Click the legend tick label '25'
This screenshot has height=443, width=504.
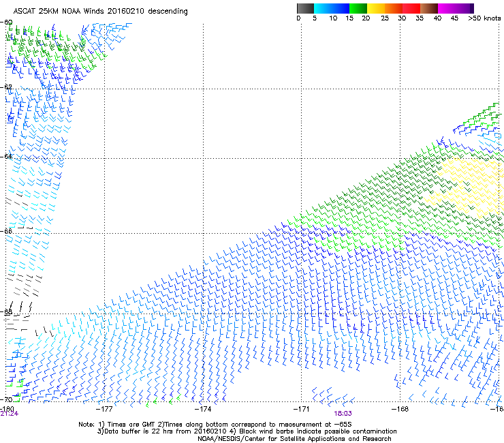[385, 18]
